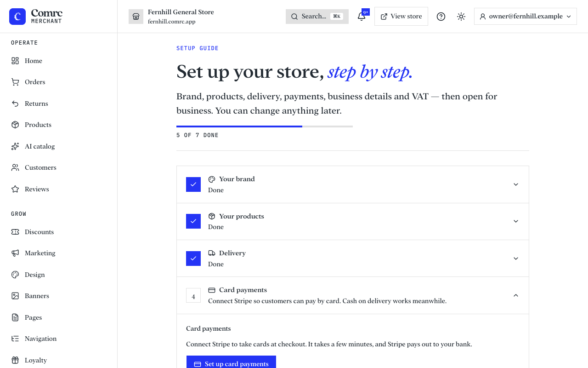This screenshot has width=588, height=368.
Task: Click the Products box icon in sidebar
Action: click(15, 125)
